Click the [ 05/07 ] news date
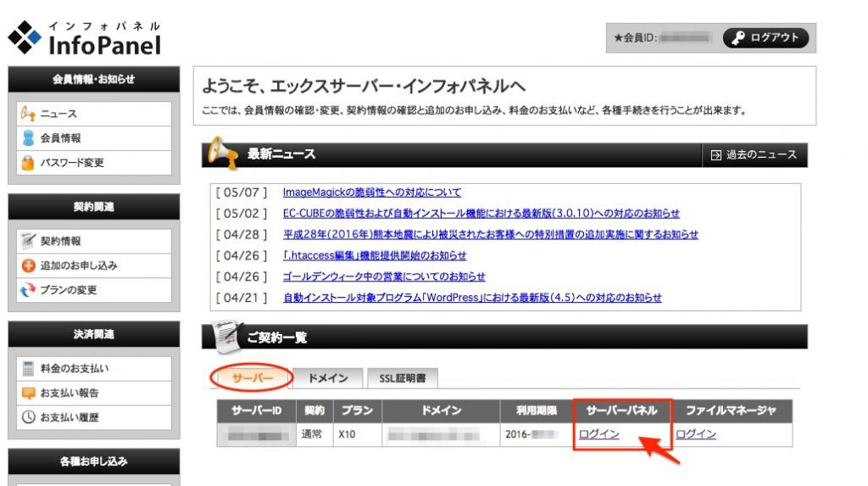The height and width of the screenshot is (486, 868). click(x=242, y=193)
